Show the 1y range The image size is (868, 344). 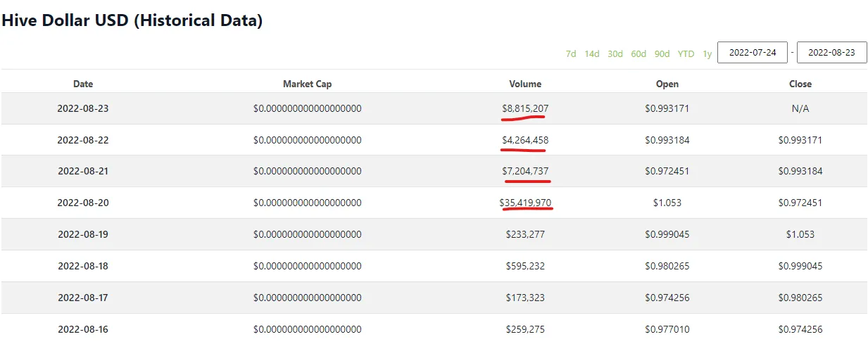(x=707, y=53)
